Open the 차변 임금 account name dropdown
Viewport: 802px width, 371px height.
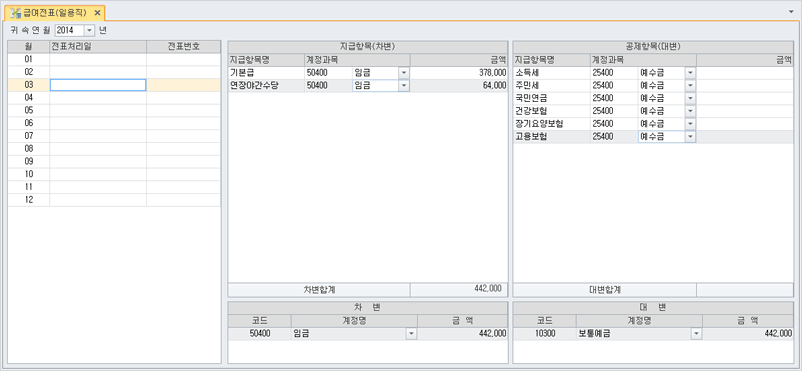(411, 334)
